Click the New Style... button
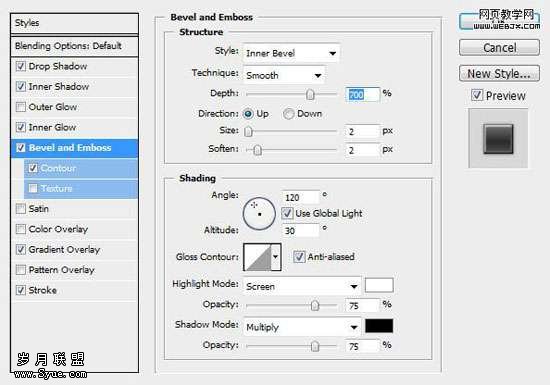The width and height of the screenshot is (550, 385). (499, 74)
